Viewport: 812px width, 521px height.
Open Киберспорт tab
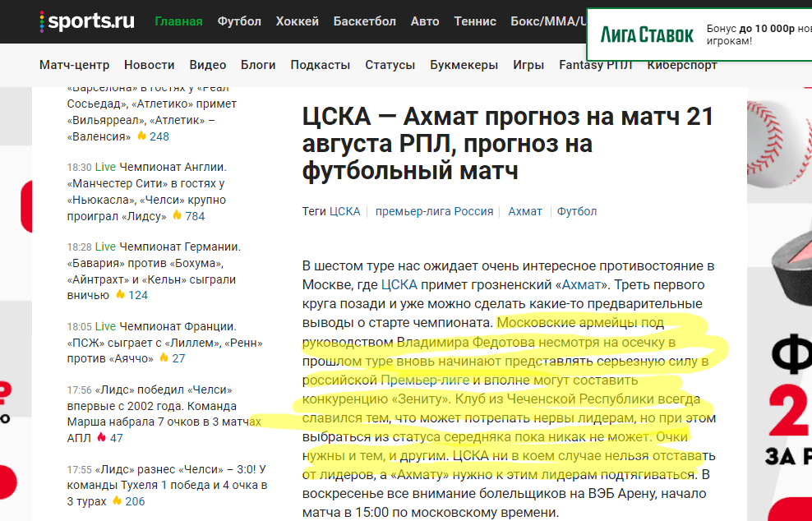tap(682, 66)
